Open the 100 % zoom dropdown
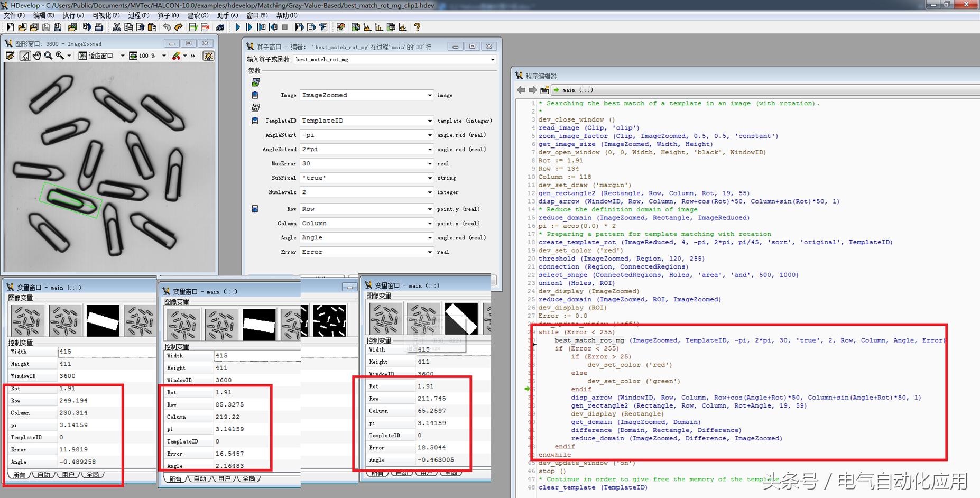Image resolution: width=980 pixels, height=498 pixels. tap(163, 56)
